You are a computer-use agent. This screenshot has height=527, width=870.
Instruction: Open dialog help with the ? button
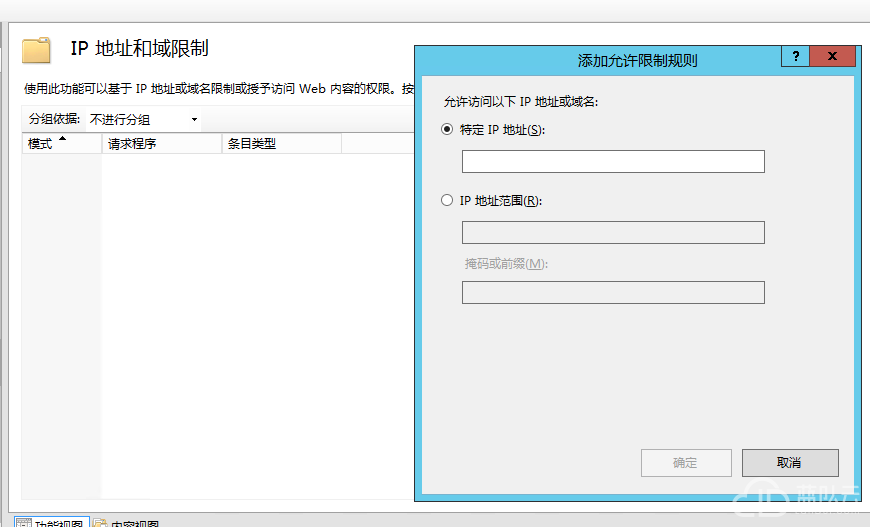[795, 56]
